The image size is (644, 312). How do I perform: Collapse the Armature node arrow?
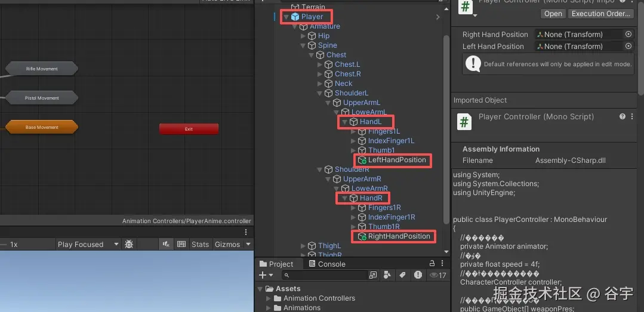tap(295, 26)
